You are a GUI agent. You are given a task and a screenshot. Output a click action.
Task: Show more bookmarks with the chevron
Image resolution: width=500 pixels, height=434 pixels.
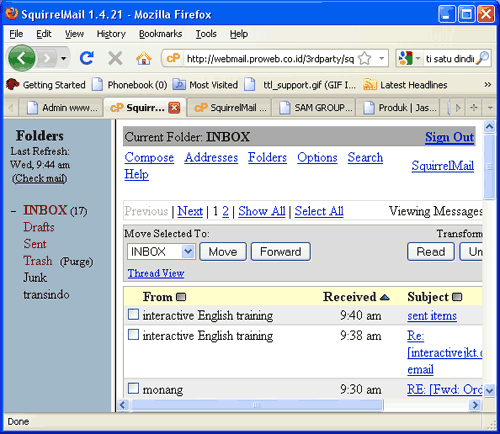(488, 85)
